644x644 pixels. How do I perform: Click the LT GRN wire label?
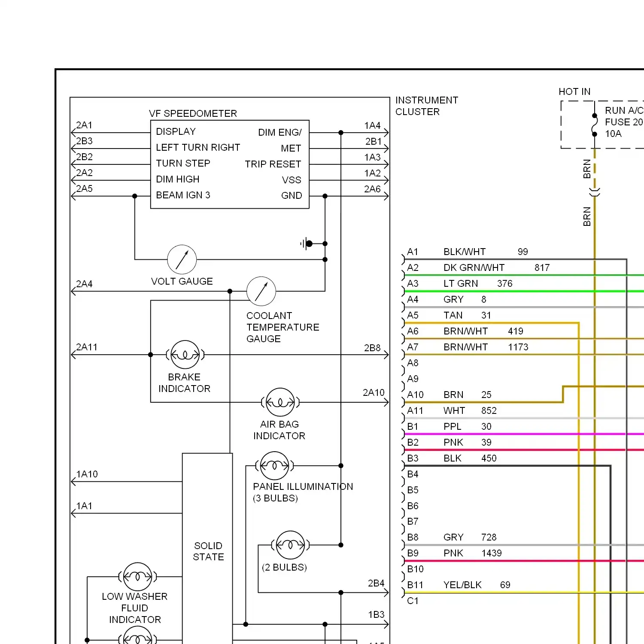pyautogui.click(x=461, y=283)
